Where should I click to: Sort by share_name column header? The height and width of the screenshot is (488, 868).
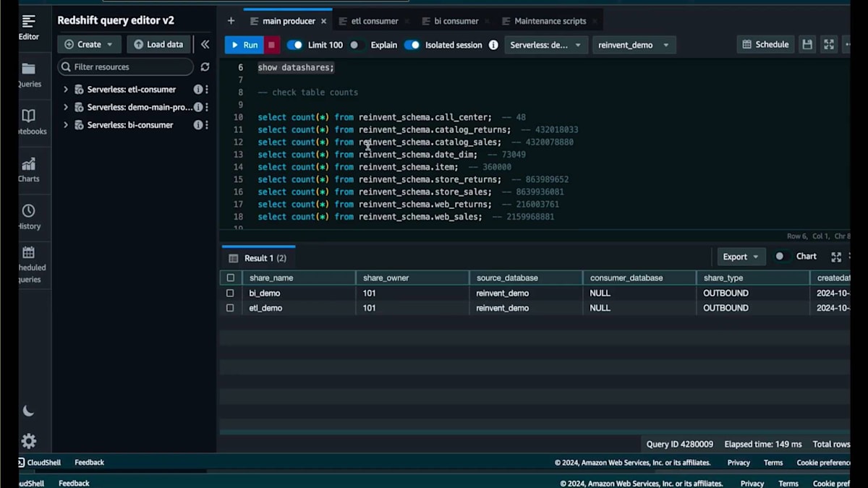[299, 278]
